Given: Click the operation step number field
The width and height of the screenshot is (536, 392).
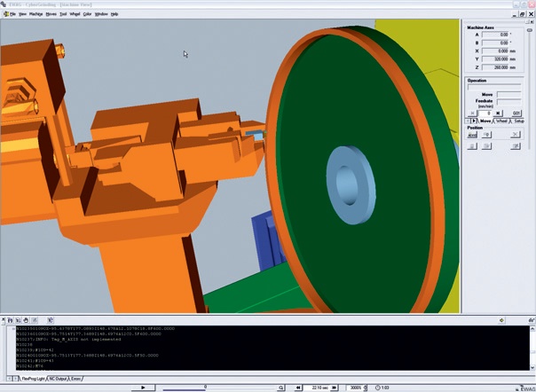Looking at the screenshot, I should 485,114.
